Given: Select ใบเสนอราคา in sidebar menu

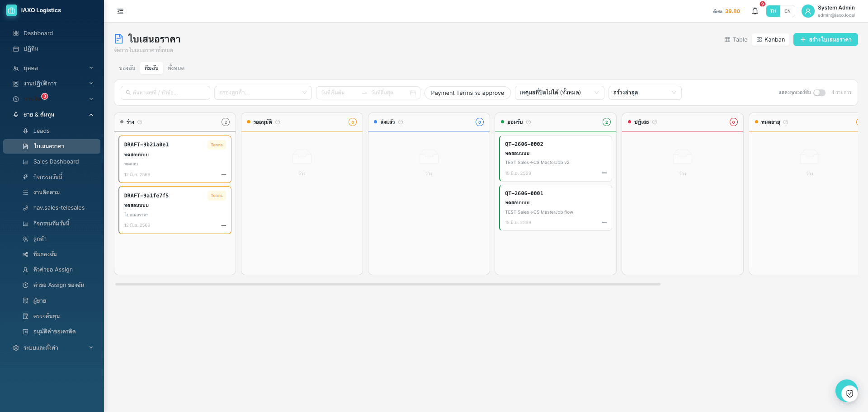Looking at the screenshot, I should tap(52, 146).
